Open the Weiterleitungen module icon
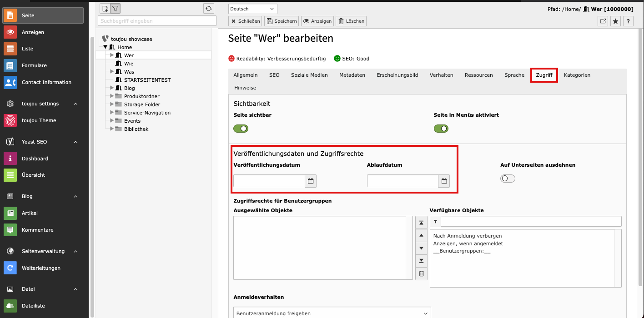The width and height of the screenshot is (644, 318). [x=10, y=268]
